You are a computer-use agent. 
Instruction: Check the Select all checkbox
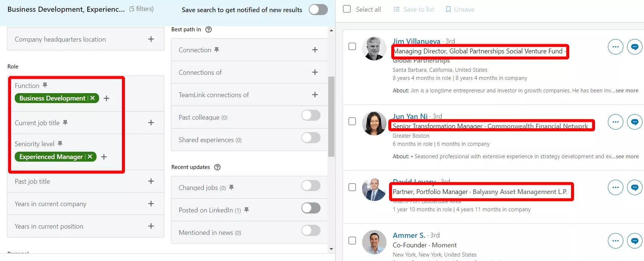(x=347, y=9)
